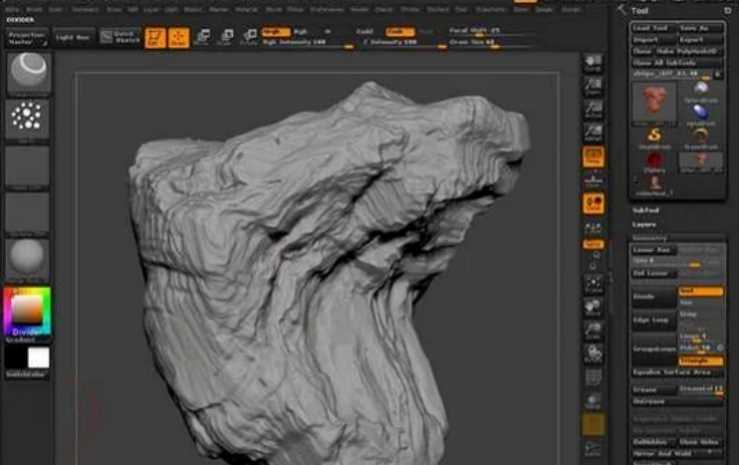The image size is (739, 465).
Task: Toggle the Floor grid icon
Action: [593, 180]
